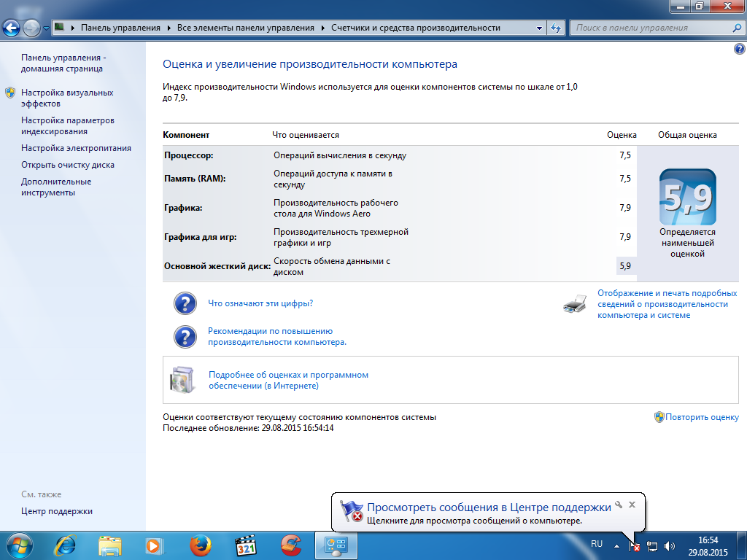This screenshot has height=560, width=747.
Task: Click the magnifier search icon
Action: point(737,28)
